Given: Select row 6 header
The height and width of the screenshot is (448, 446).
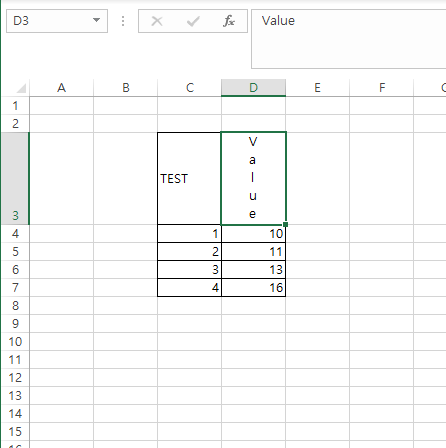Looking at the screenshot, I should click(x=15, y=270).
